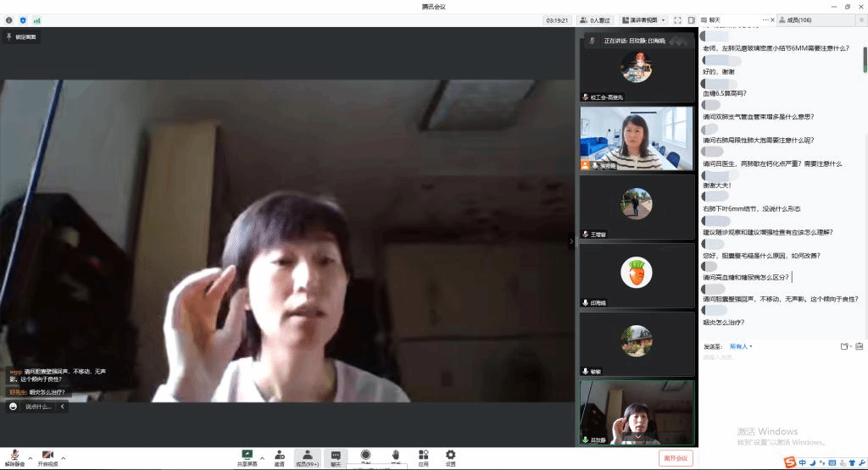Image resolution: width=868 pixels, height=470 pixels.
Task: Click the file send icon in chat
Action: point(844,346)
